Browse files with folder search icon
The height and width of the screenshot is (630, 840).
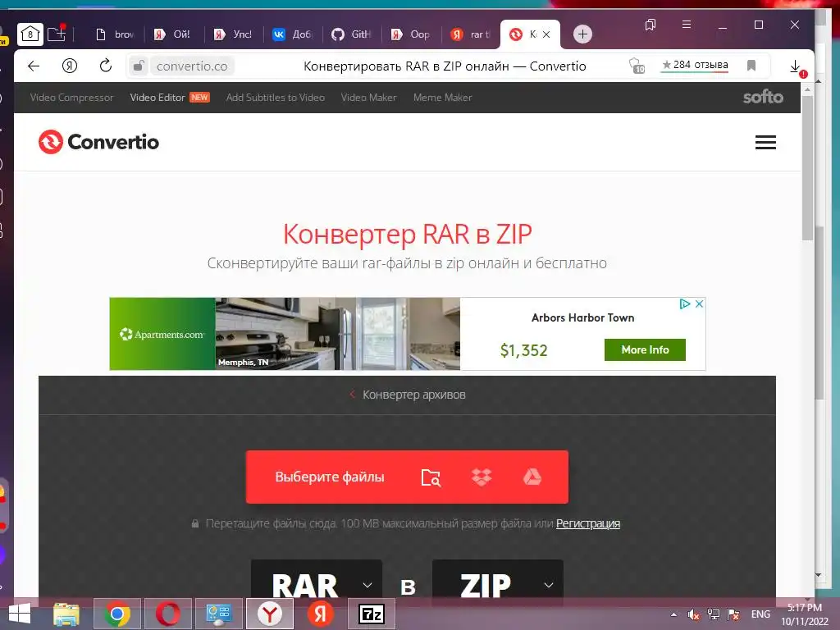pyautogui.click(x=431, y=477)
